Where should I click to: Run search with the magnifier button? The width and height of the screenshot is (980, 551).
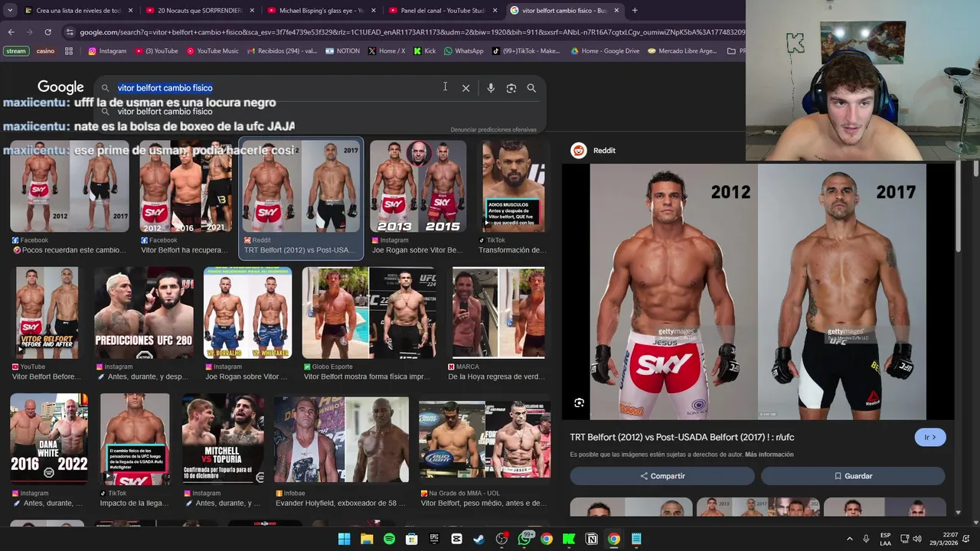531,88
